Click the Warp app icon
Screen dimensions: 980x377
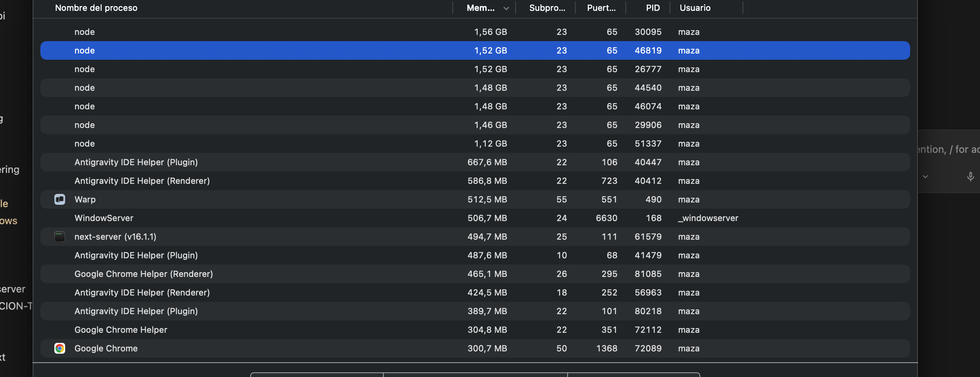pyautogui.click(x=60, y=199)
